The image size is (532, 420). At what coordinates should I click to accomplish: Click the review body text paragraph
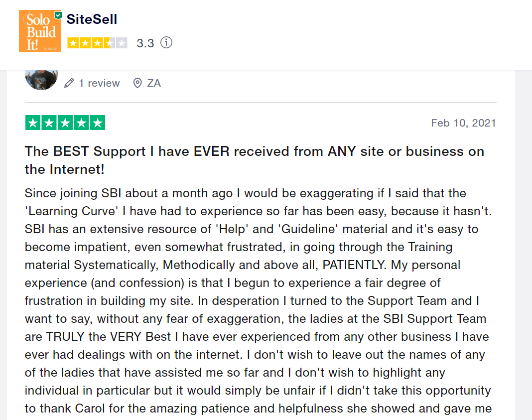tap(258, 300)
